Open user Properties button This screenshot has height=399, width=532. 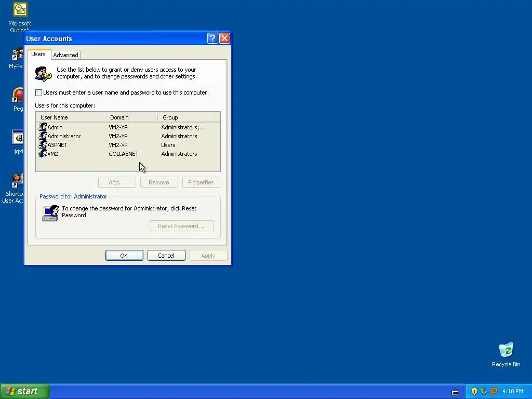(x=201, y=182)
